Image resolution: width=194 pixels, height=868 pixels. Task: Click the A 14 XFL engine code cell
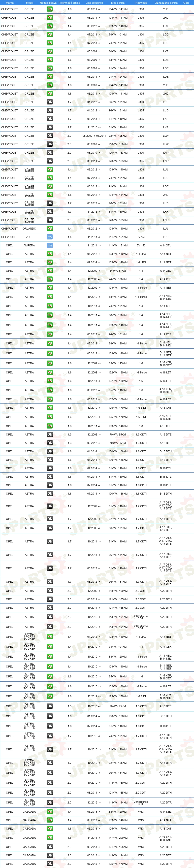click(166, 245)
